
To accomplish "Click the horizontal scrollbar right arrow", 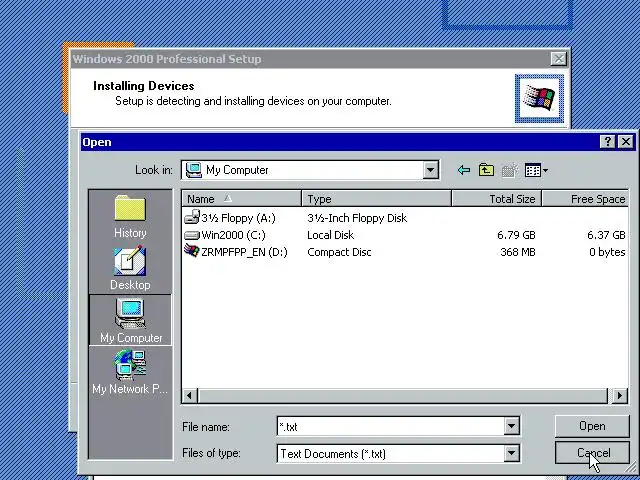I will click(x=620, y=395).
